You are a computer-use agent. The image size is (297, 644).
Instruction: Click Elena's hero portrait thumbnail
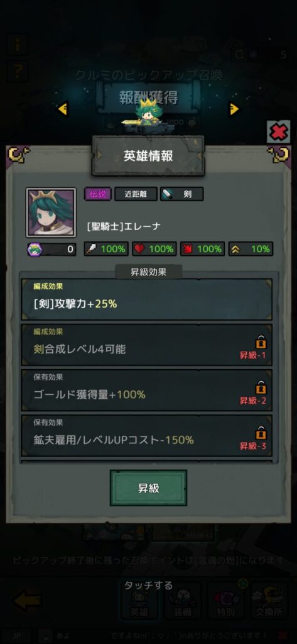click(51, 213)
